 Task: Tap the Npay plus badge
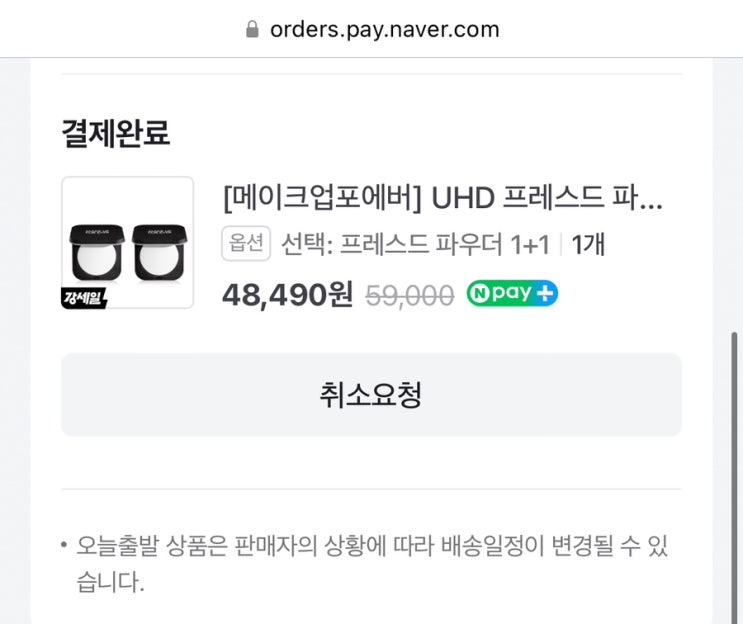click(x=512, y=293)
